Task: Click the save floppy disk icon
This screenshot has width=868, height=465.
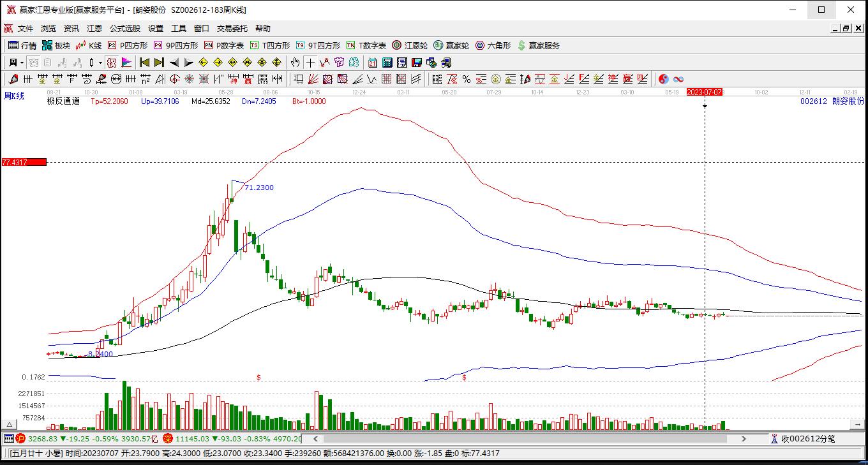Action: 417,63
